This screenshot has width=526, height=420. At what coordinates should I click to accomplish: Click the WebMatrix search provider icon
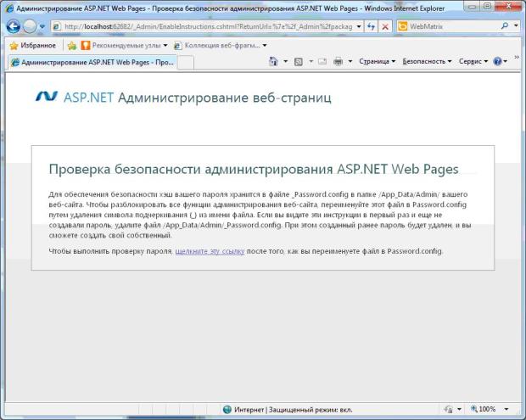tap(402, 26)
